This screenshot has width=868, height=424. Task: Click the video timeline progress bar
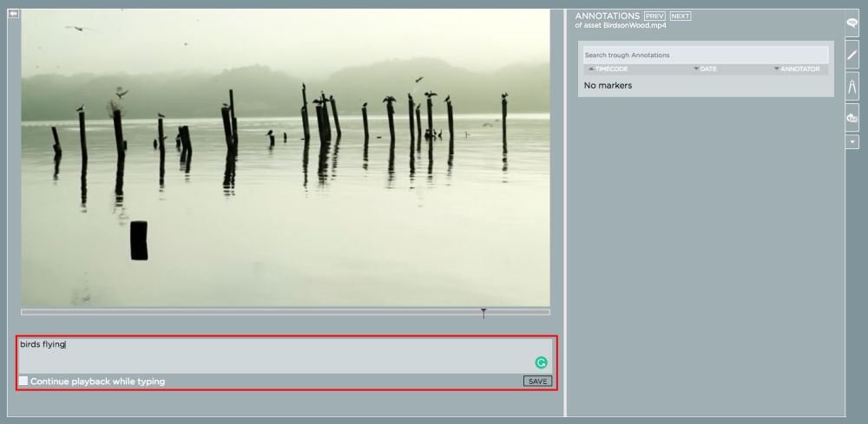pos(260,312)
